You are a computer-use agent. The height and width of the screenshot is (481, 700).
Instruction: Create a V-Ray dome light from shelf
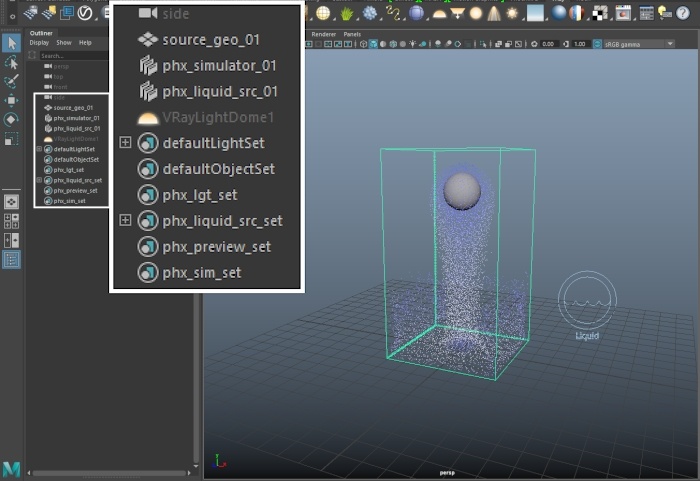(x=439, y=15)
